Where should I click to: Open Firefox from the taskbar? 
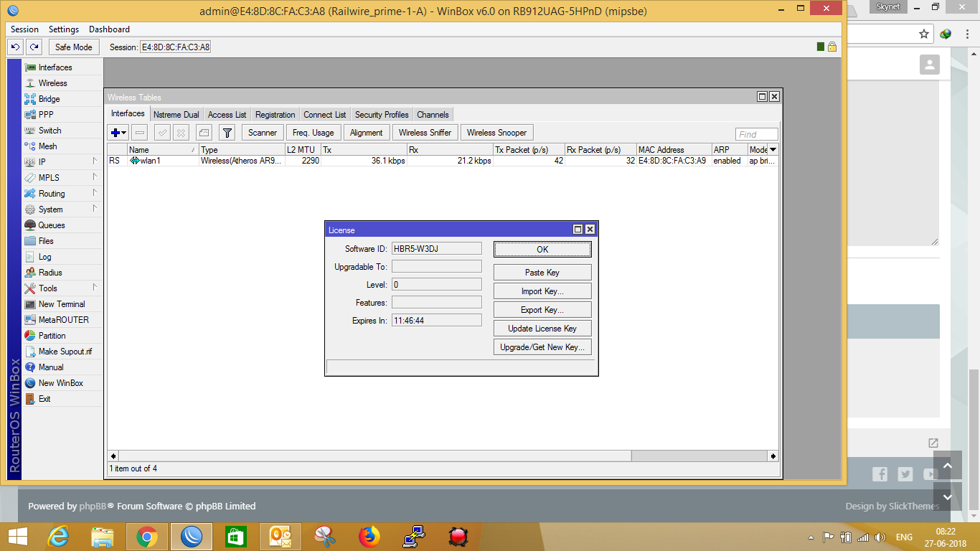tap(369, 536)
